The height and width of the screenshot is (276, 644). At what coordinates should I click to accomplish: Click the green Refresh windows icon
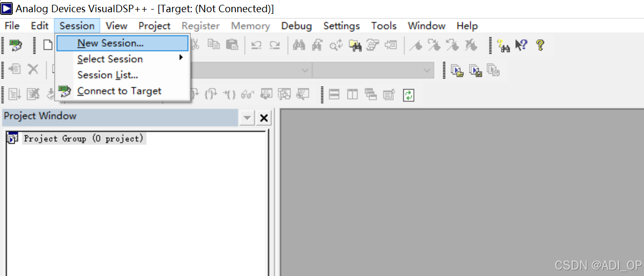point(409,95)
